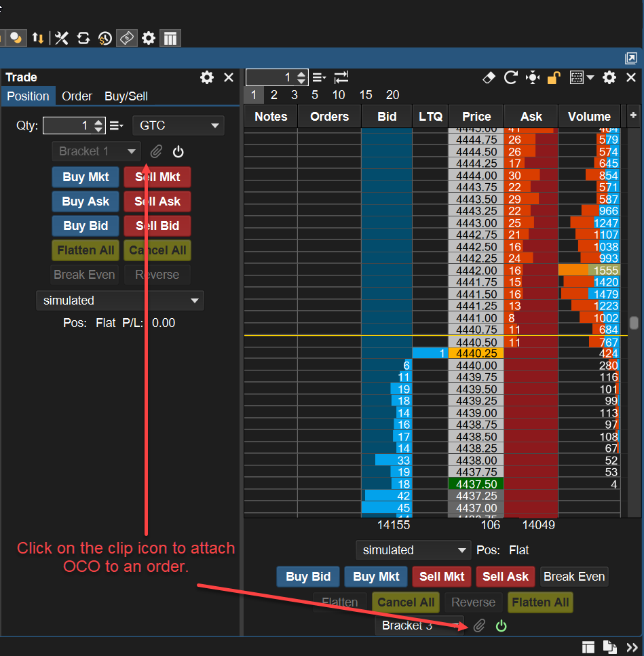Open the GTC time-in-force dropdown

179,126
